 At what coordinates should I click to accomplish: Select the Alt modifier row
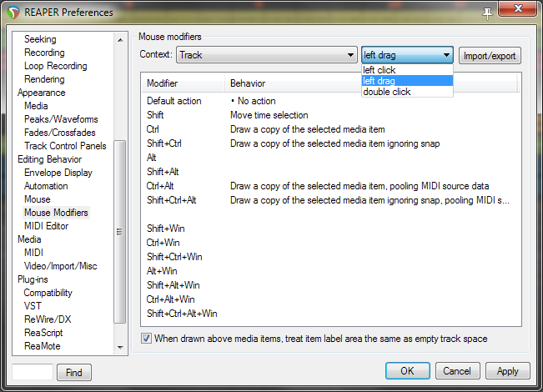point(330,158)
